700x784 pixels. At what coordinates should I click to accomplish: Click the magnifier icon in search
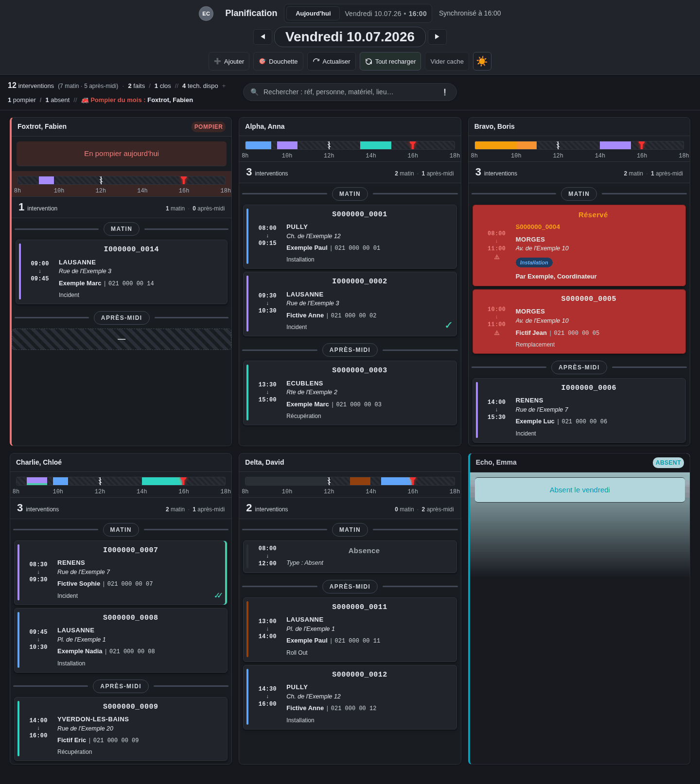coord(254,92)
